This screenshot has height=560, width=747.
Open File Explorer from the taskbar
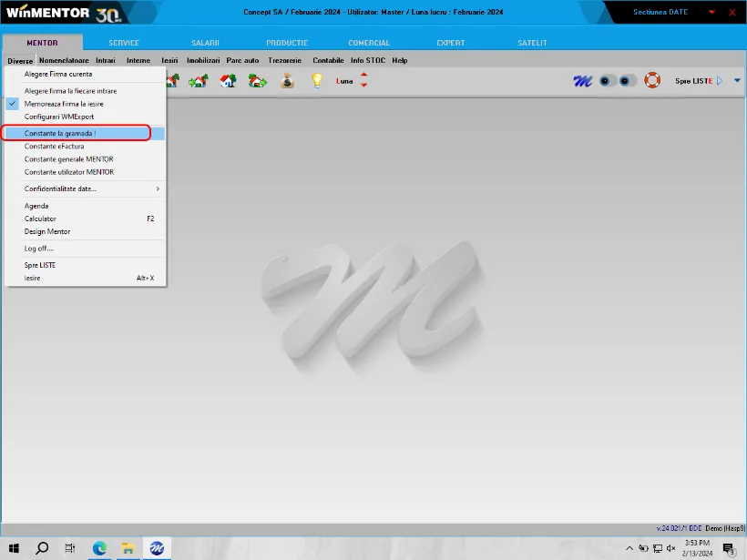128,548
